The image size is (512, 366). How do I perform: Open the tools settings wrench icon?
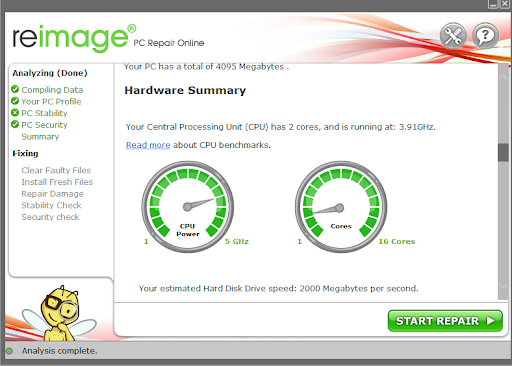pos(453,36)
